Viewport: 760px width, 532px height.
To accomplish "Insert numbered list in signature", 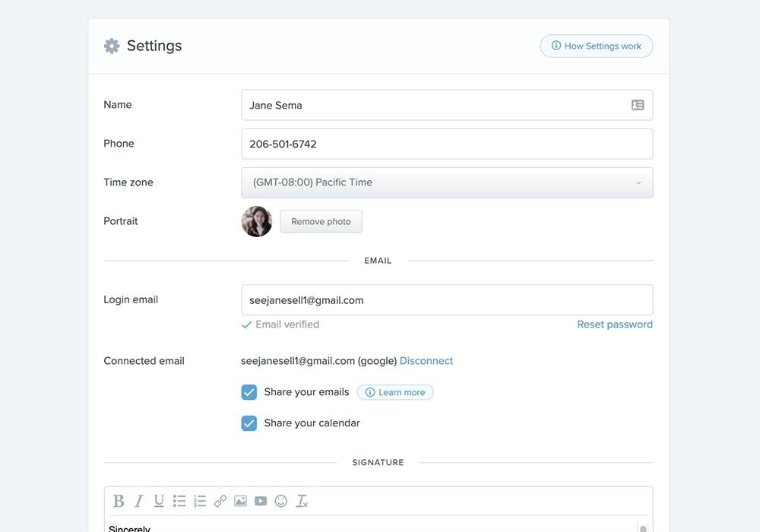I will pyautogui.click(x=200, y=501).
